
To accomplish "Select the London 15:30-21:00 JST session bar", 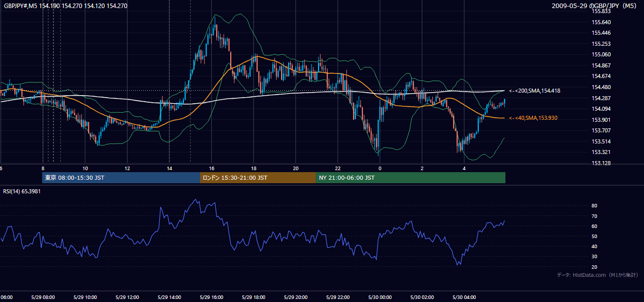I will 258,178.
